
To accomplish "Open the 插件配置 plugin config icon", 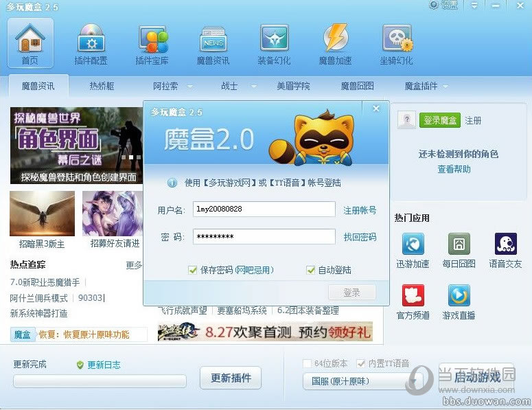I will 91,38.
